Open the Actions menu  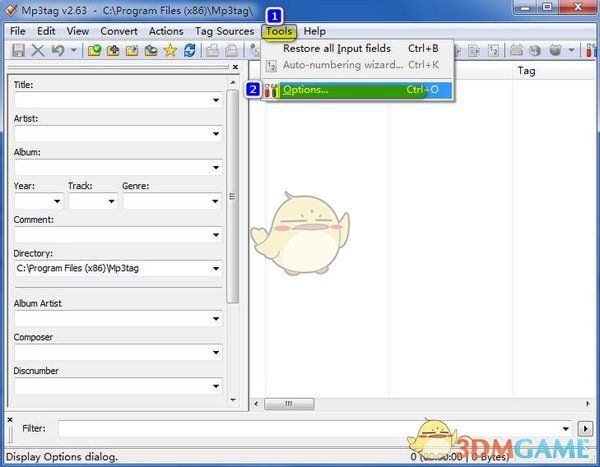(x=166, y=31)
